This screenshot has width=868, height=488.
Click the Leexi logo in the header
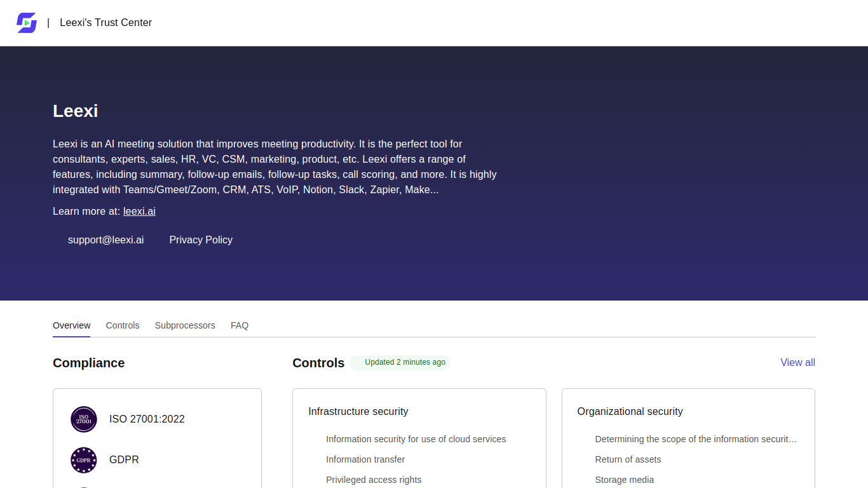[27, 23]
